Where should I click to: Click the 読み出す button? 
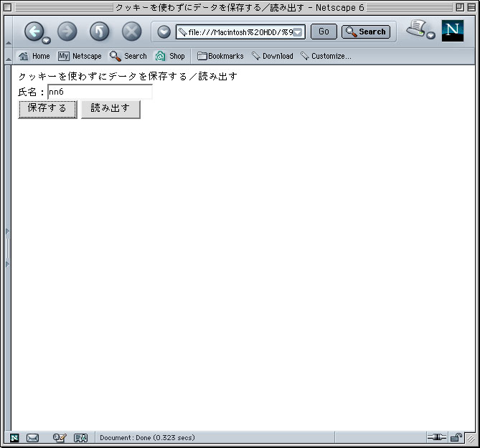(x=110, y=109)
